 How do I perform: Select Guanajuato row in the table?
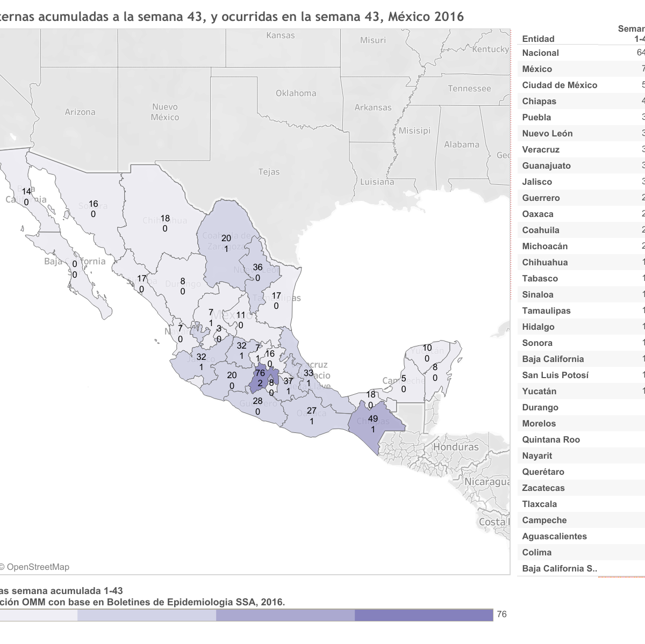(546, 165)
